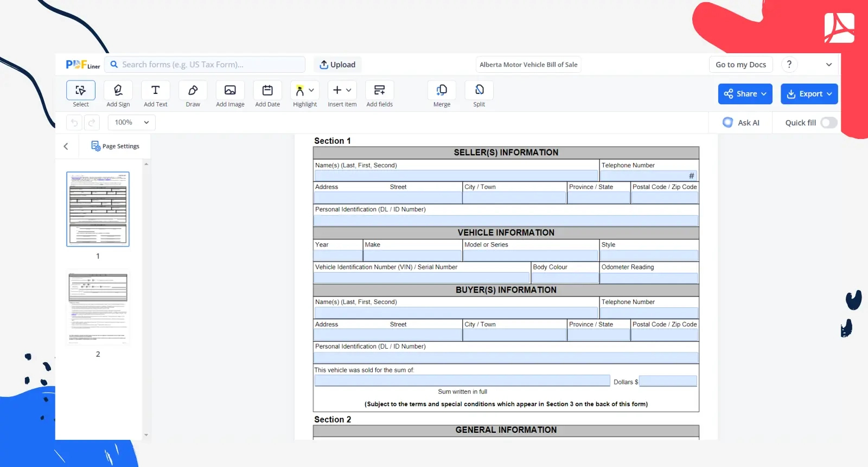Viewport: 868px width, 467px height.
Task: Click the Upload button
Action: click(x=337, y=65)
